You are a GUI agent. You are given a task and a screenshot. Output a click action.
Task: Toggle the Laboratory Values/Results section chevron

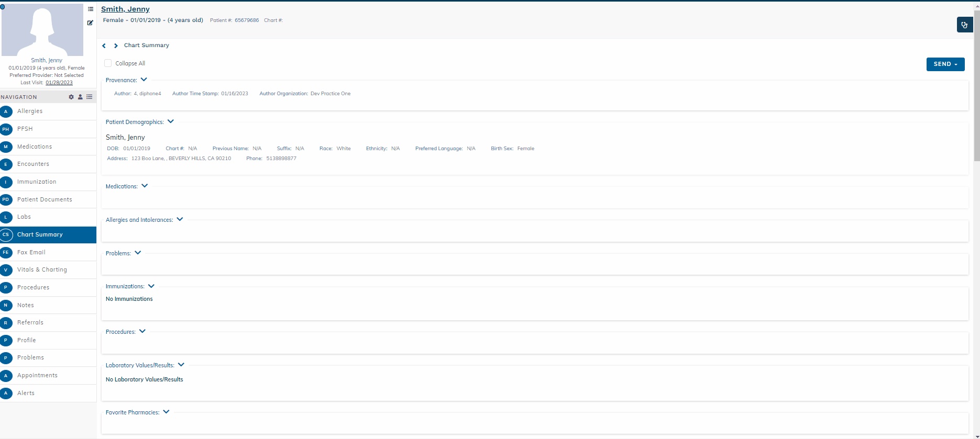tap(181, 365)
